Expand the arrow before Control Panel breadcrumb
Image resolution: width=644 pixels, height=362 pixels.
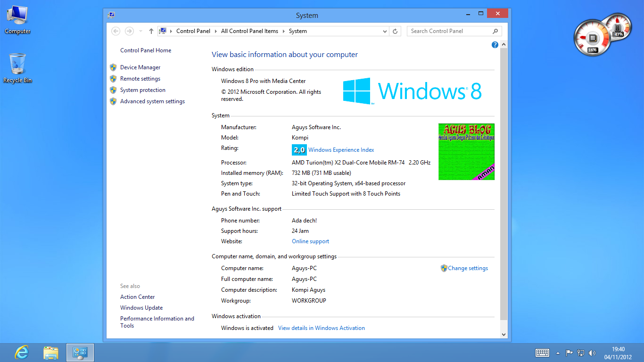coord(171,31)
